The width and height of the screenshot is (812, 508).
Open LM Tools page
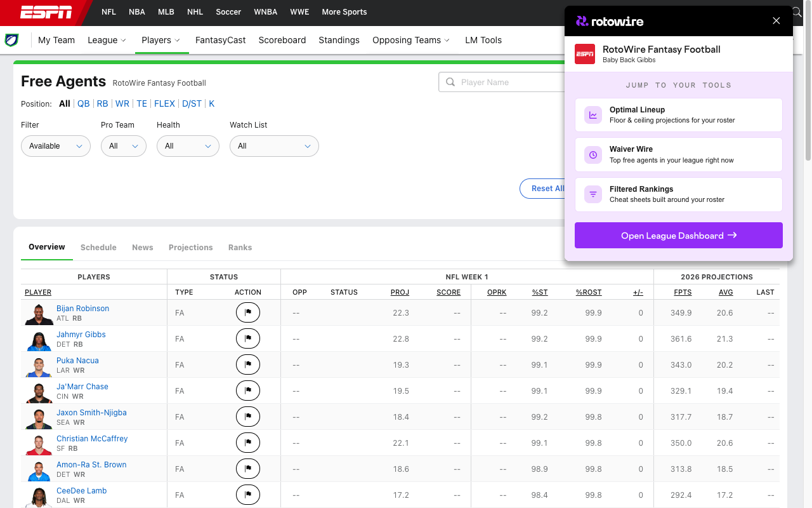483,40
